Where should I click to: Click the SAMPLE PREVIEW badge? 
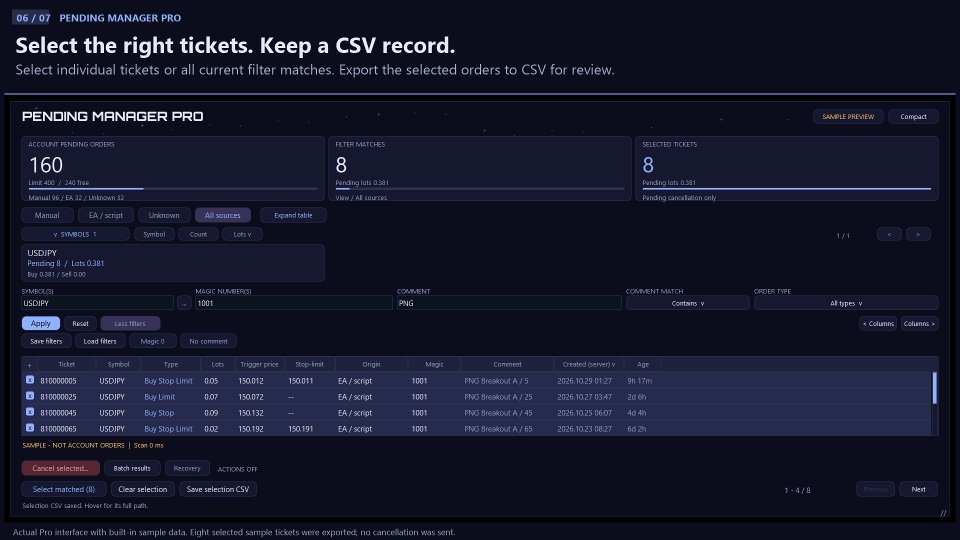tap(848, 116)
